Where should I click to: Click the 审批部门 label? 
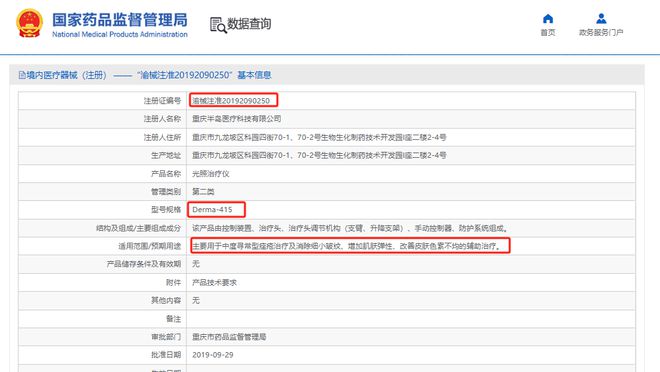(166, 337)
